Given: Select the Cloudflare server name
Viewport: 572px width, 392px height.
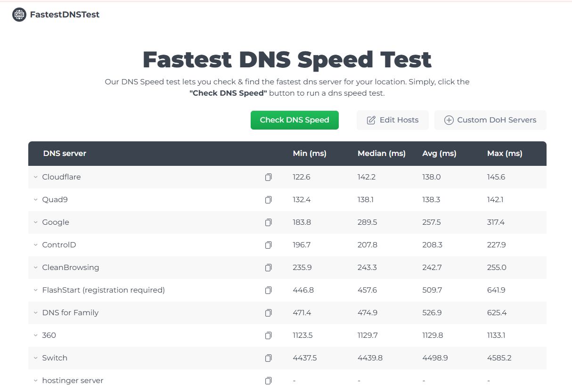Looking at the screenshot, I should pos(61,177).
